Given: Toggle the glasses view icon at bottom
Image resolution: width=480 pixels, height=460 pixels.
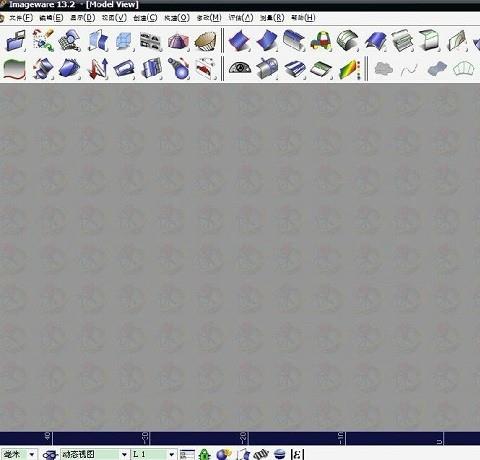Looking at the screenshot, I should 50,455.
